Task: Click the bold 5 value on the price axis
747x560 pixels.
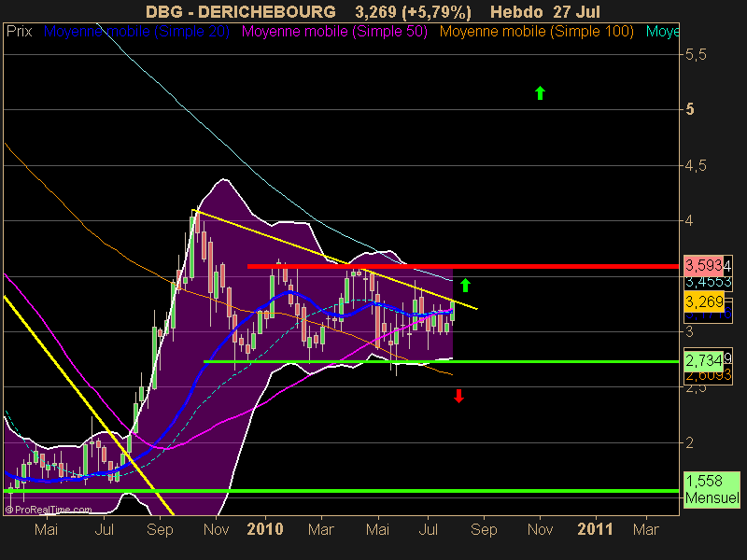Action: click(x=689, y=109)
